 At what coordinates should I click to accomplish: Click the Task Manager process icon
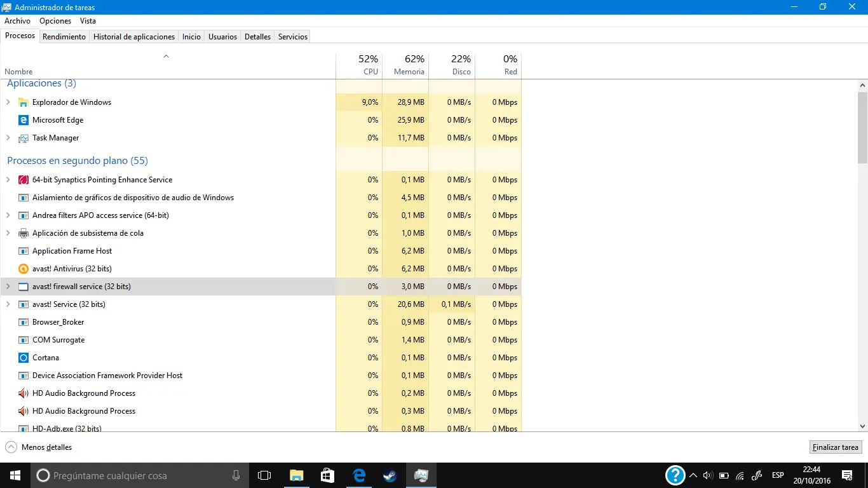[24, 138]
